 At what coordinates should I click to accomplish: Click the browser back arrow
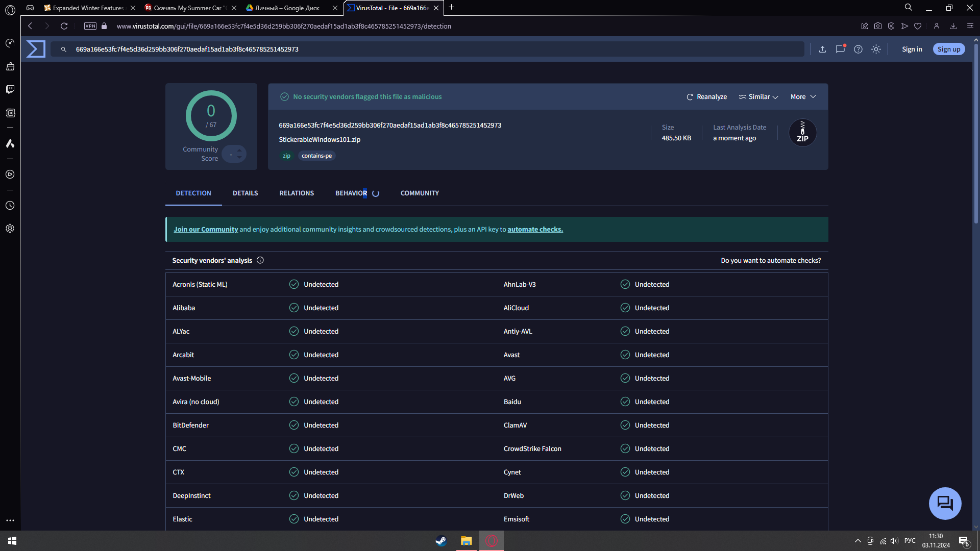pyautogui.click(x=30, y=26)
